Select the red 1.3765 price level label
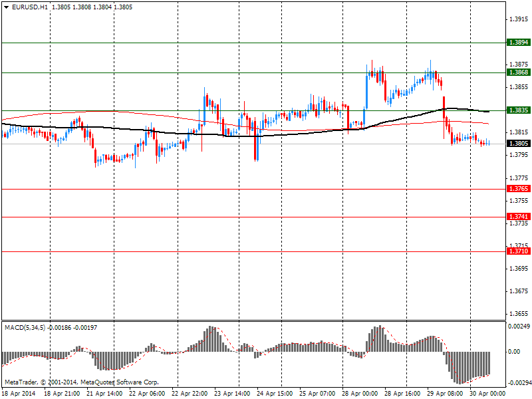Viewport: 532px width, 399px height. [519, 189]
